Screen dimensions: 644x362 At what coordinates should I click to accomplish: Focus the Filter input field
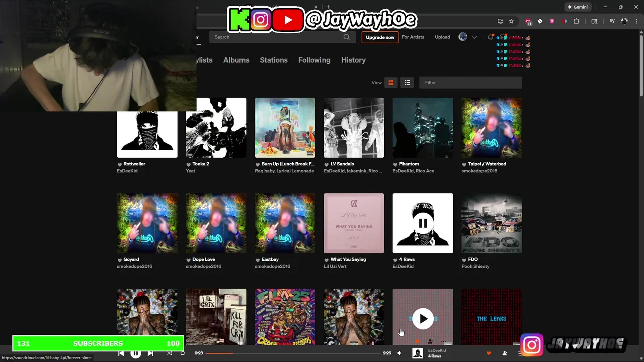(470, 83)
